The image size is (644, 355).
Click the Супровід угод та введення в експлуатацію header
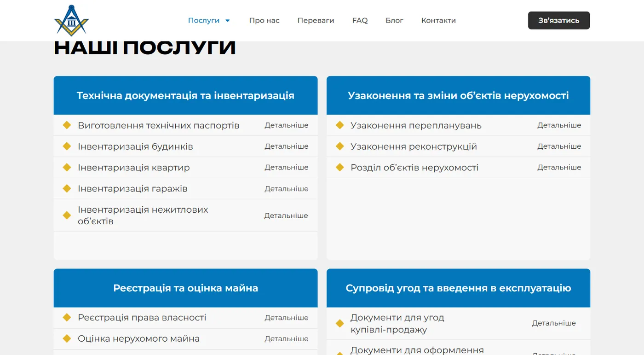(x=458, y=288)
